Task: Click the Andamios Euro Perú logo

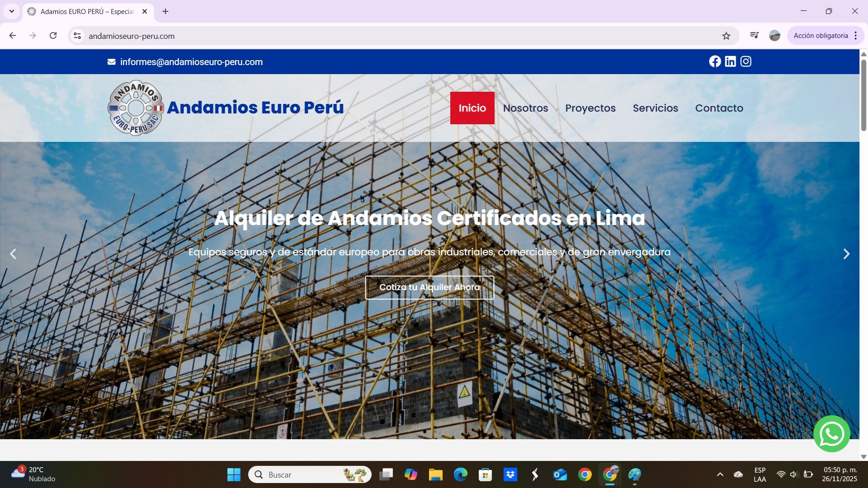Action: [x=135, y=108]
